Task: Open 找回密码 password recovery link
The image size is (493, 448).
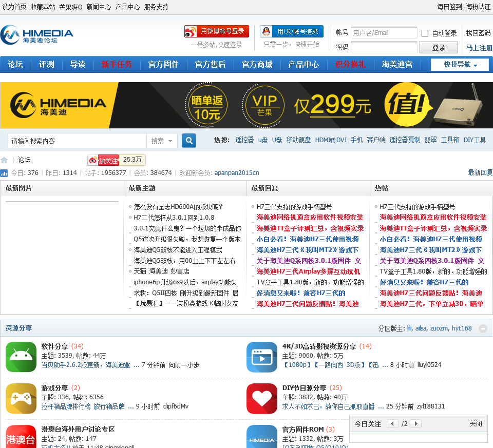Action: tap(478, 33)
